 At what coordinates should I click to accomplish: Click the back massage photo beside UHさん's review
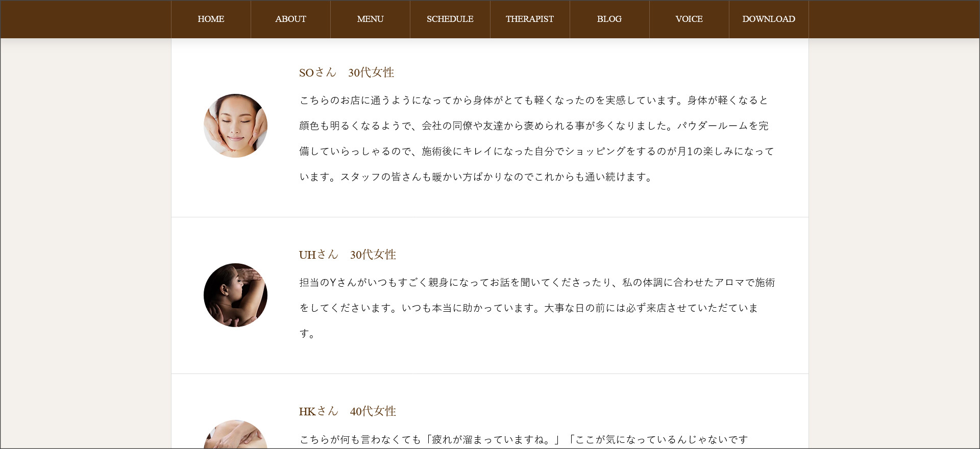235,295
